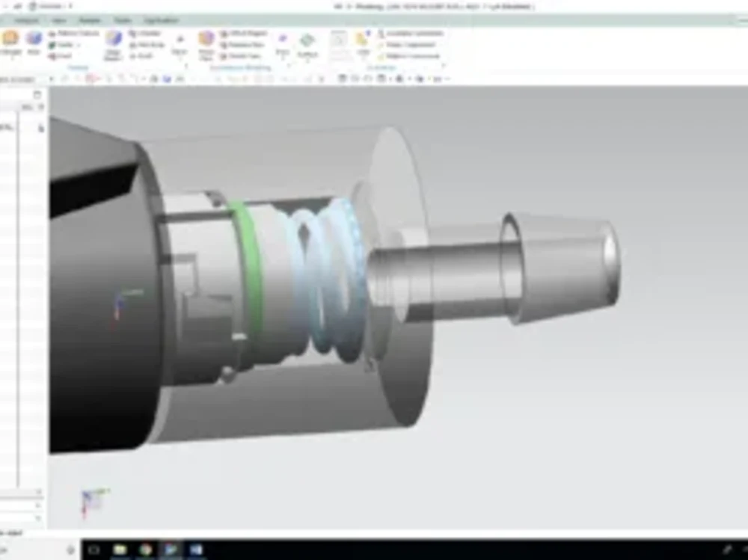Open the View ribbon tab
This screenshot has height=560, width=748.
59,20
